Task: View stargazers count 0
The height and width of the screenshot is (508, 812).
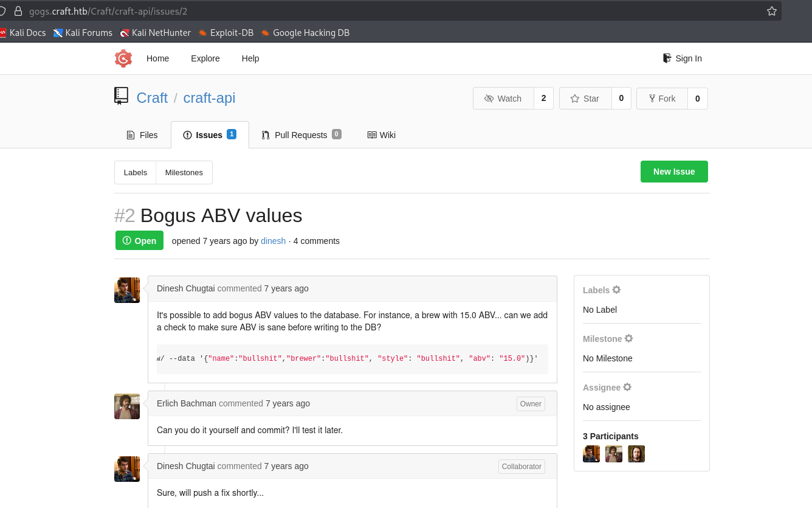Action: point(621,99)
